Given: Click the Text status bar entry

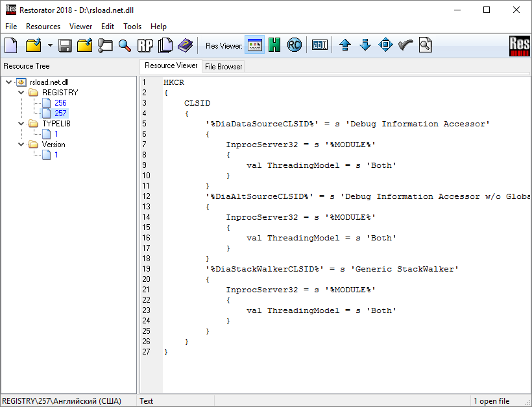Looking at the screenshot, I should 146,401.
